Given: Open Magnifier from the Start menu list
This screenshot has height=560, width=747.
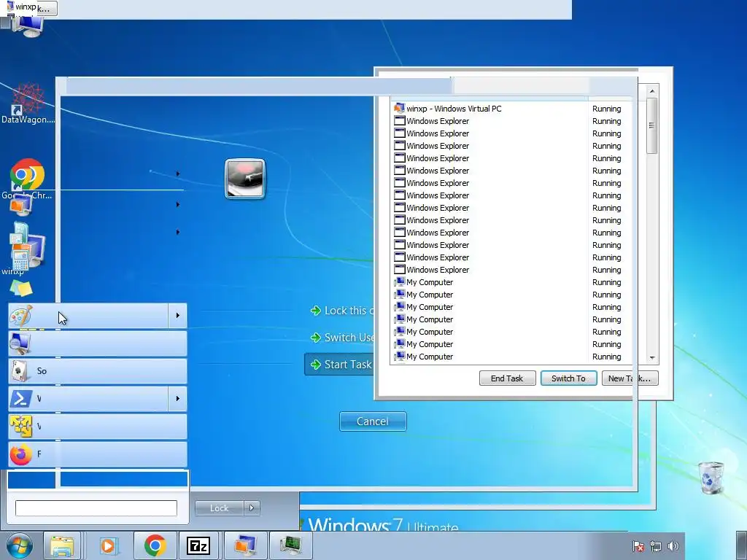Looking at the screenshot, I should point(98,343).
